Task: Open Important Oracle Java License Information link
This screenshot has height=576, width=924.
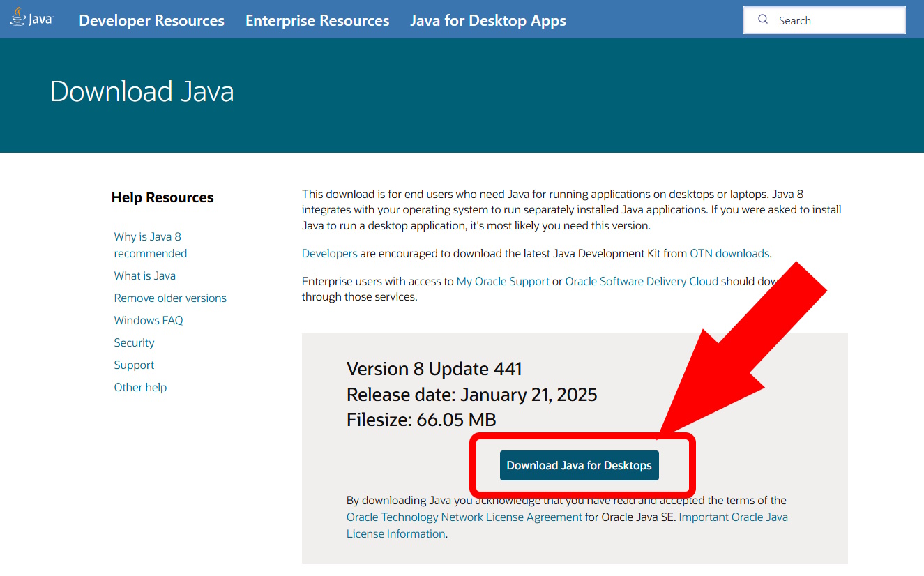Action: pyautogui.click(x=567, y=525)
